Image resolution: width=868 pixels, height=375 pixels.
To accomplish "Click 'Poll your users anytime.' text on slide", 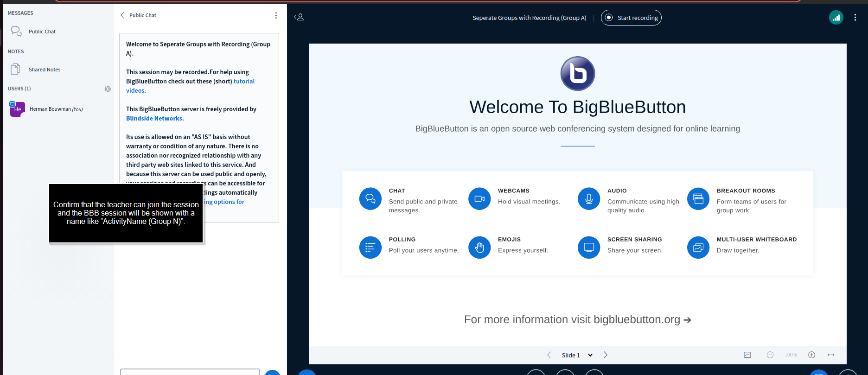I will (x=424, y=250).
